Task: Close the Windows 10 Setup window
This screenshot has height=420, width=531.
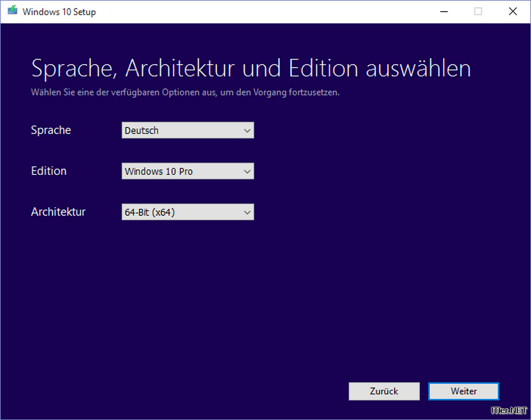Action: point(512,11)
